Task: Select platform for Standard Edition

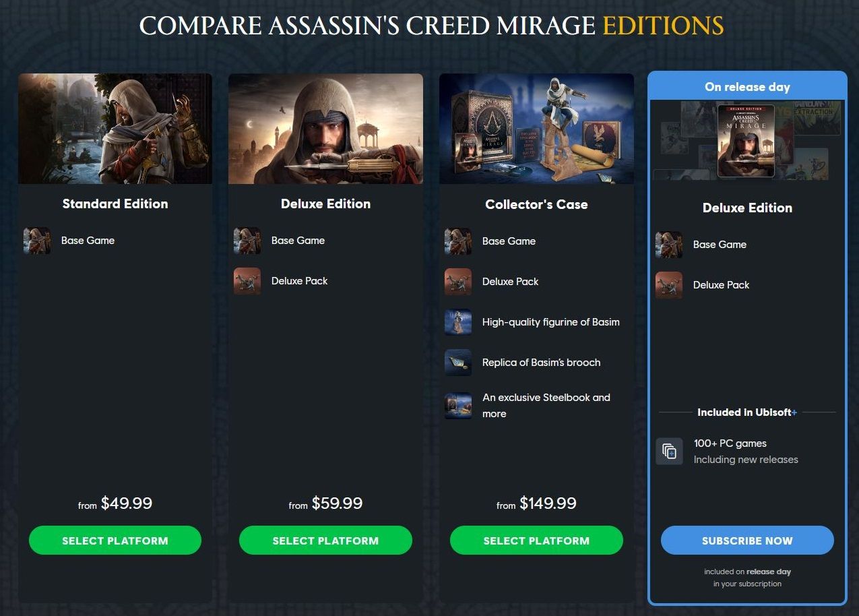Action: [x=115, y=541]
